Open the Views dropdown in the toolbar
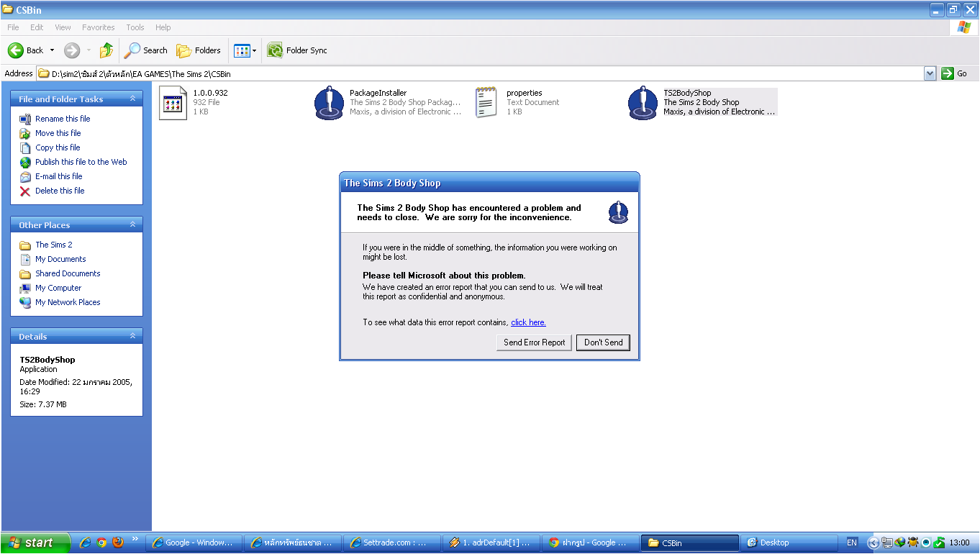This screenshot has width=980, height=554. point(245,50)
